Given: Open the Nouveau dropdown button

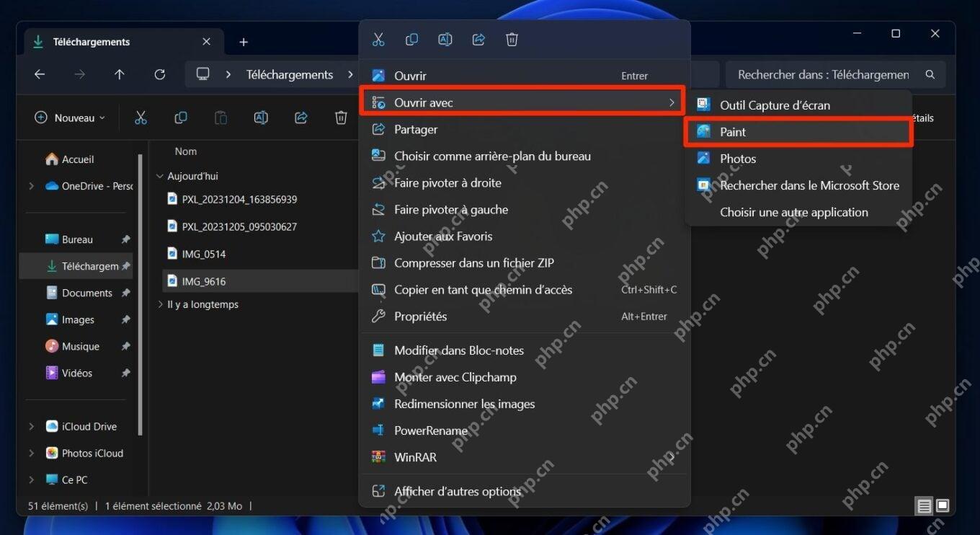Looking at the screenshot, I should tap(70, 118).
